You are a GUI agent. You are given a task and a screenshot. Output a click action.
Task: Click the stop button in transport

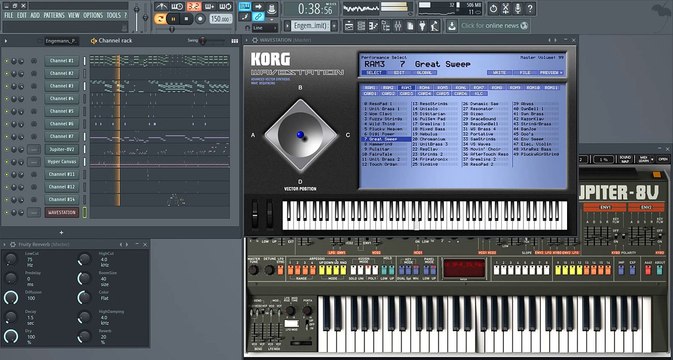coord(186,19)
